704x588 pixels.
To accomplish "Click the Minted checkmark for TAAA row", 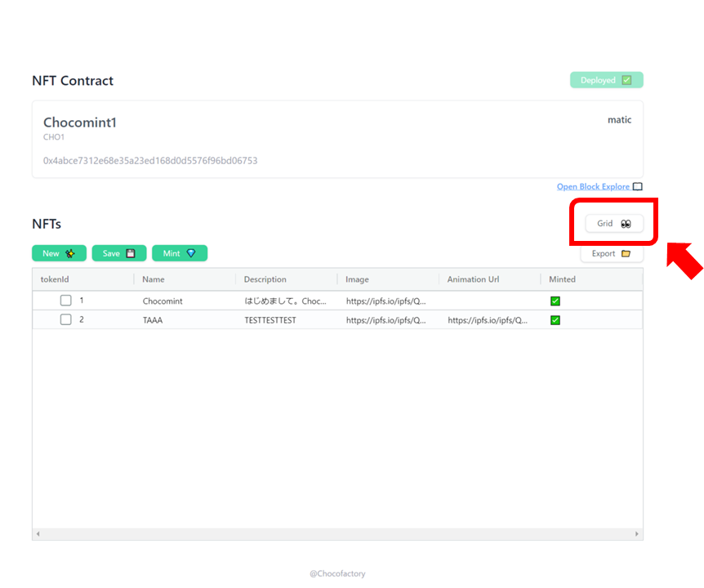I will (555, 320).
